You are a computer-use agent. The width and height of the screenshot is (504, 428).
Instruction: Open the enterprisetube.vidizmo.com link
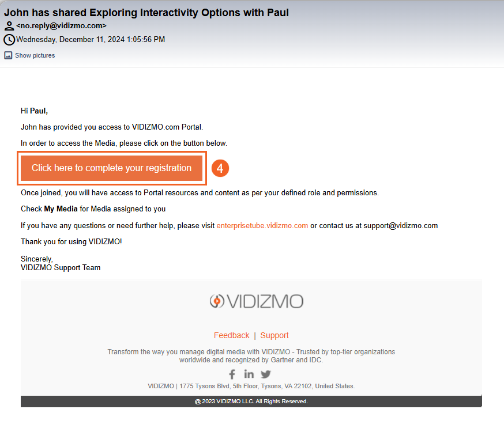click(262, 226)
